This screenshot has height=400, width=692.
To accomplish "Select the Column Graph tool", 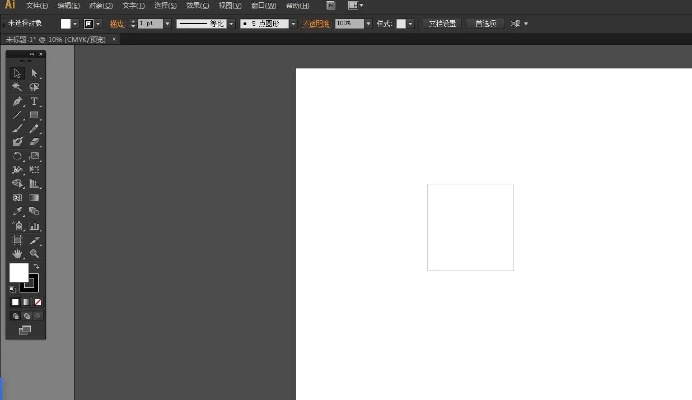I will coord(34,226).
